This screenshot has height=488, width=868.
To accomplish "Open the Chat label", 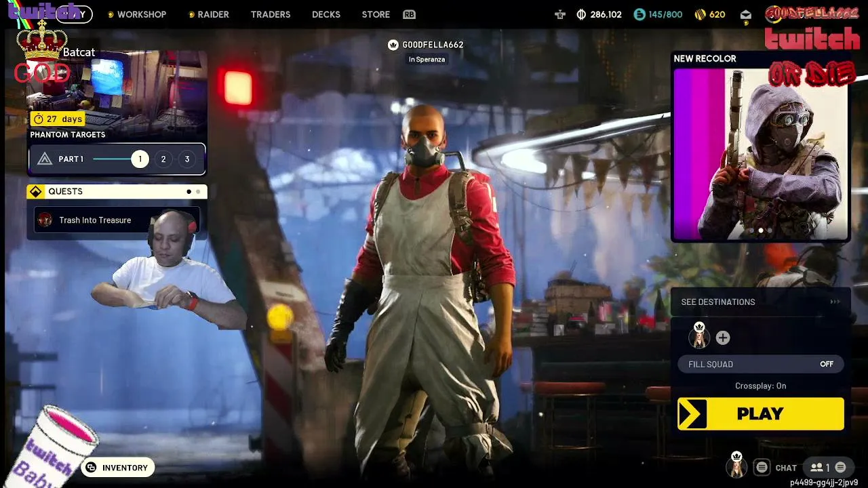I will (x=786, y=468).
